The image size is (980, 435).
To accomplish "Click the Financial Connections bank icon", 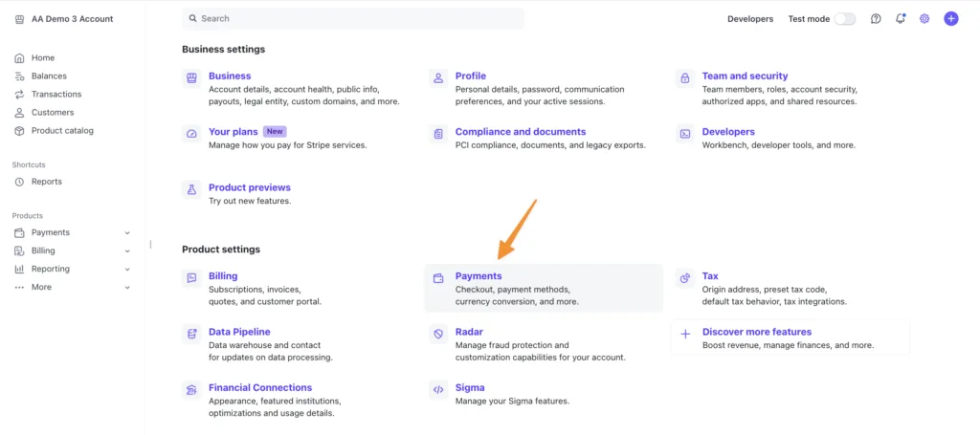I will pyautogui.click(x=191, y=390).
